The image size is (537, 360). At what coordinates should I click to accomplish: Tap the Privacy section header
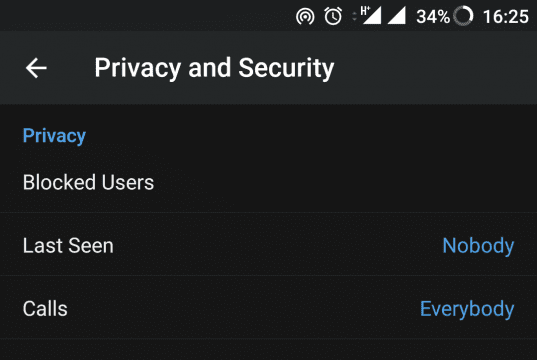click(x=54, y=136)
